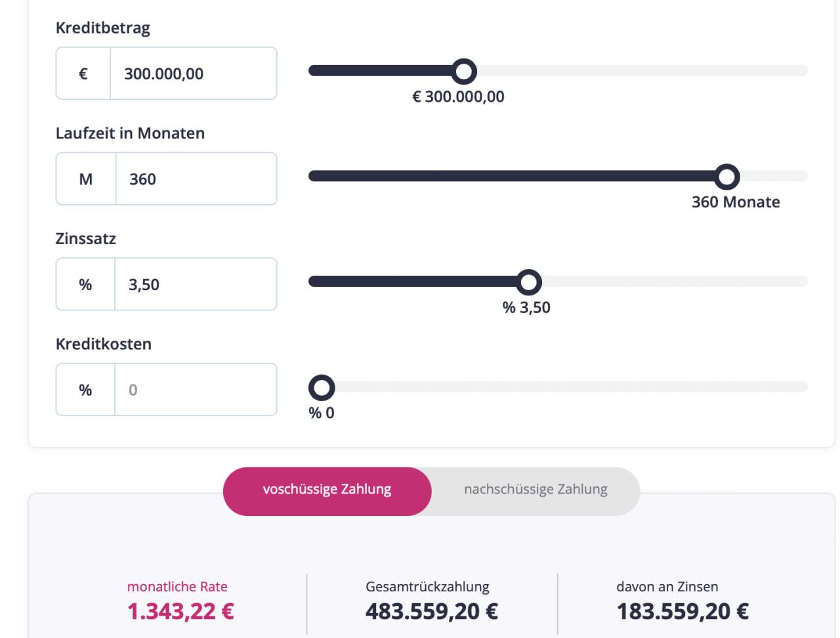The width and height of the screenshot is (840, 638).
Task: Click the Kreditkosten slider track middle
Action: point(558,387)
